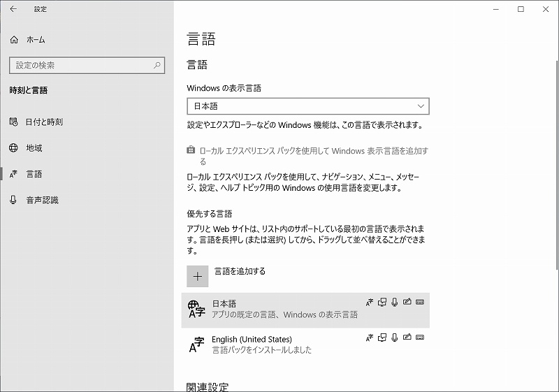Viewport: 559px width, 392px height.
Task: Click the search magnifier icon
Action: [x=157, y=65]
